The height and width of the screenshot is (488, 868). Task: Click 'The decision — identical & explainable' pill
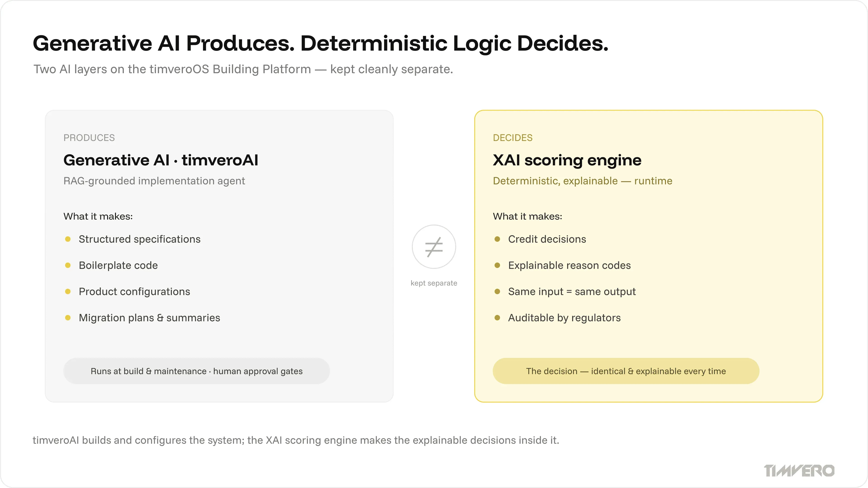[x=626, y=371]
